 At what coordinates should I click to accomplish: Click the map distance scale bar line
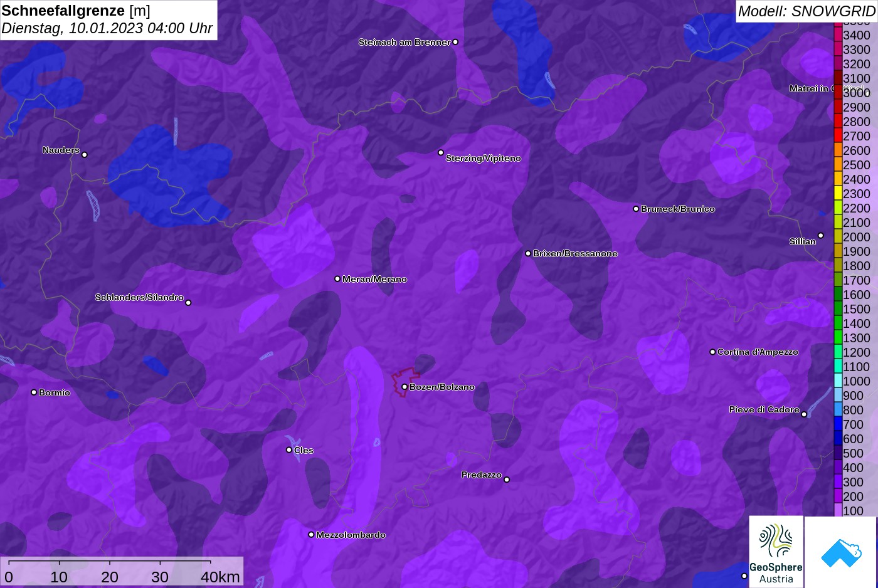(x=110, y=561)
